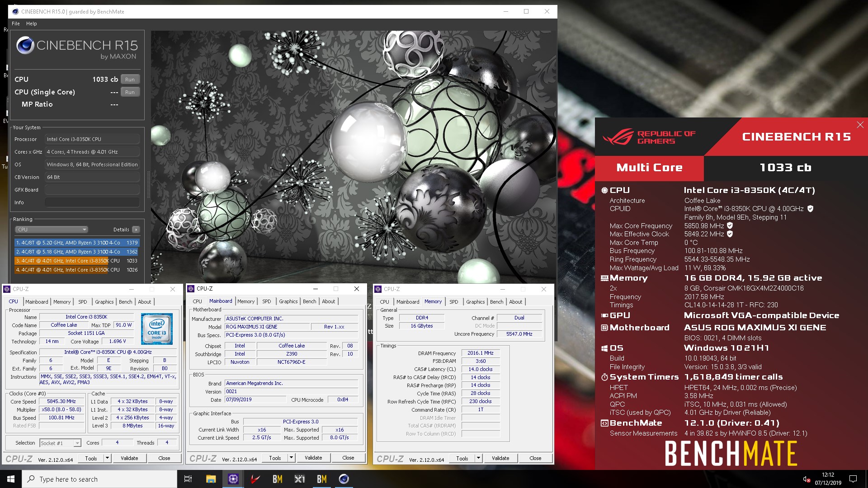Click Close button in left CPU-Z window
This screenshot has width=868, height=488.
click(164, 458)
